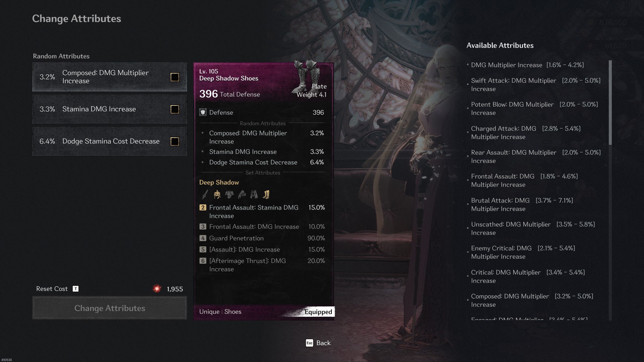
Task: Select the 2-piece Frontal Assault Stamina DMG bonus
Action: tap(262, 212)
